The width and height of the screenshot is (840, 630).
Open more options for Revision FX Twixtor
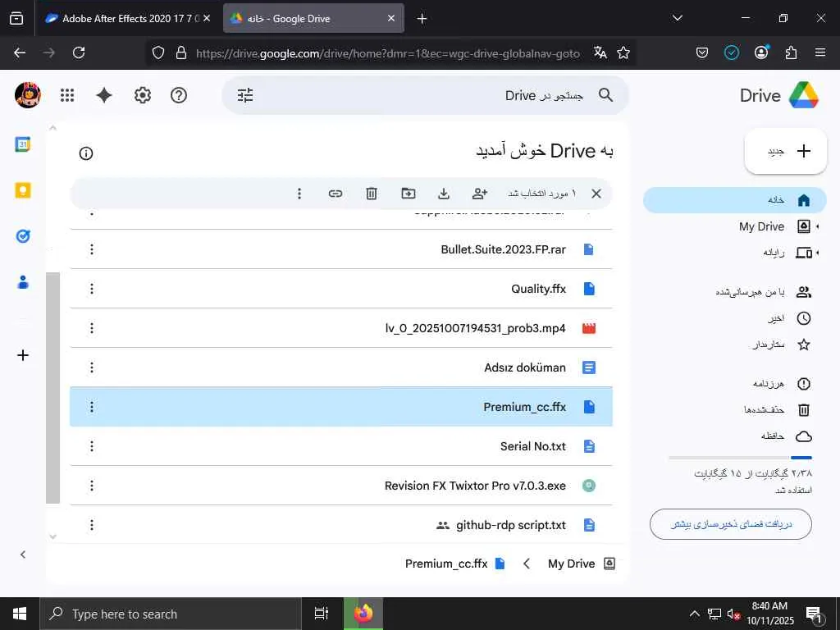pyautogui.click(x=92, y=486)
